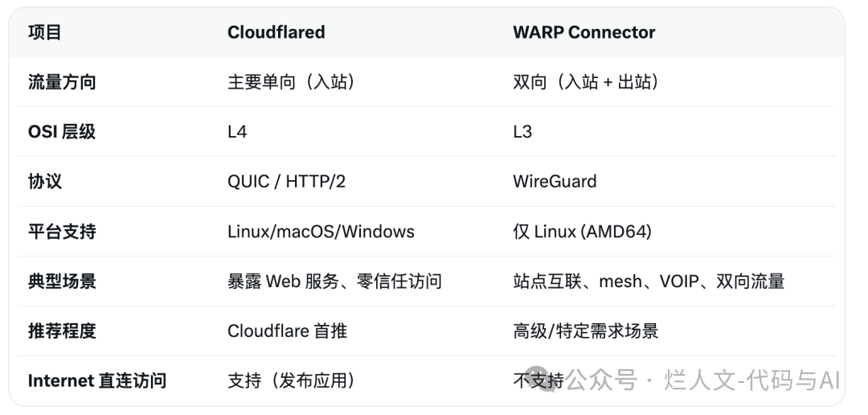Select the 暴露 Web 服务、零信任访问 cell
Image resolution: width=868 pixels, height=415 pixels.
tap(334, 281)
